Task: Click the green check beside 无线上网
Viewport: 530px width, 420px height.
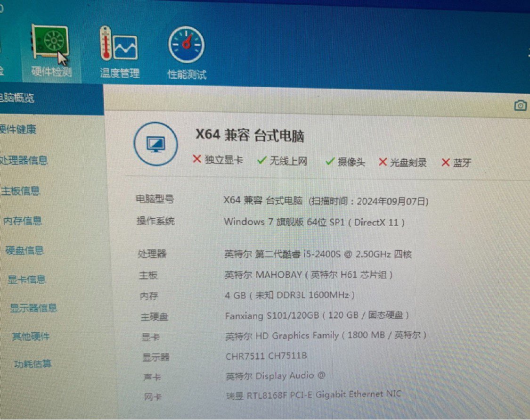Action: coord(262,160)
